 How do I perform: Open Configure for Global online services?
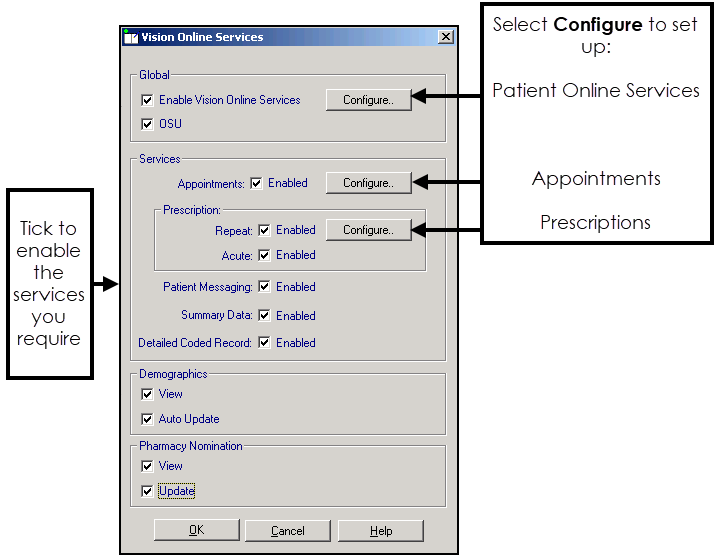pyautogui.click(x=368, y=100)
